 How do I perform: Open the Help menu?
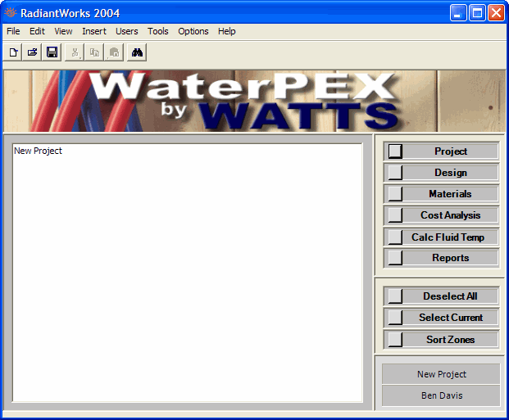click(x=226, y=31)
